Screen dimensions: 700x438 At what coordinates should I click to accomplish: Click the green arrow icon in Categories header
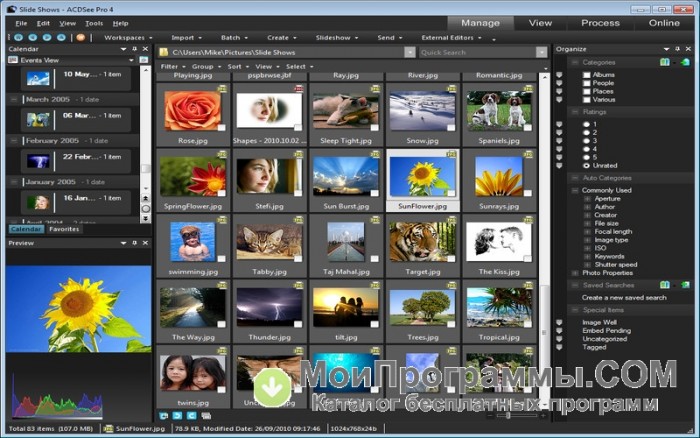tap(685, 62)
